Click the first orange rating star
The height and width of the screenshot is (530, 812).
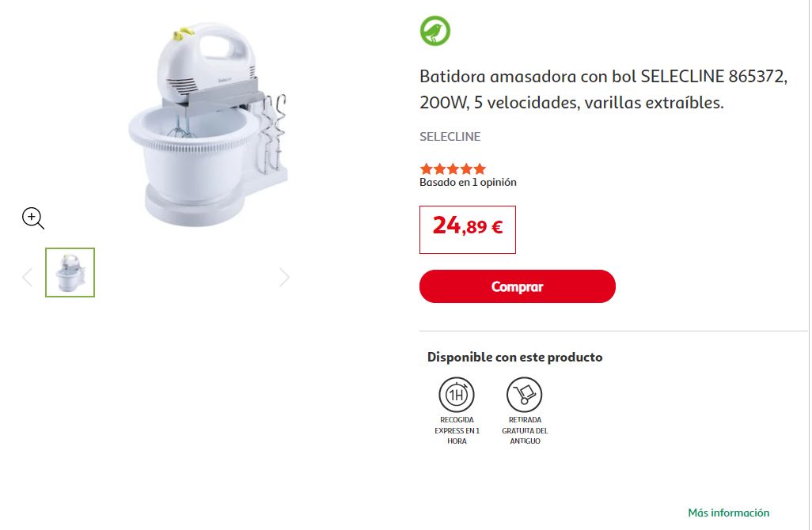(x=427, y=168)
